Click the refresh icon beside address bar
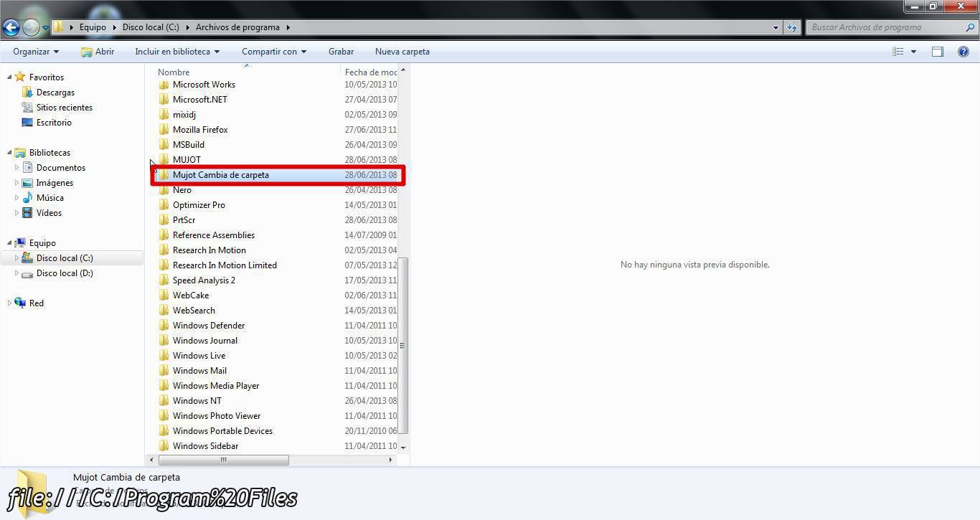 click(792, 27)
